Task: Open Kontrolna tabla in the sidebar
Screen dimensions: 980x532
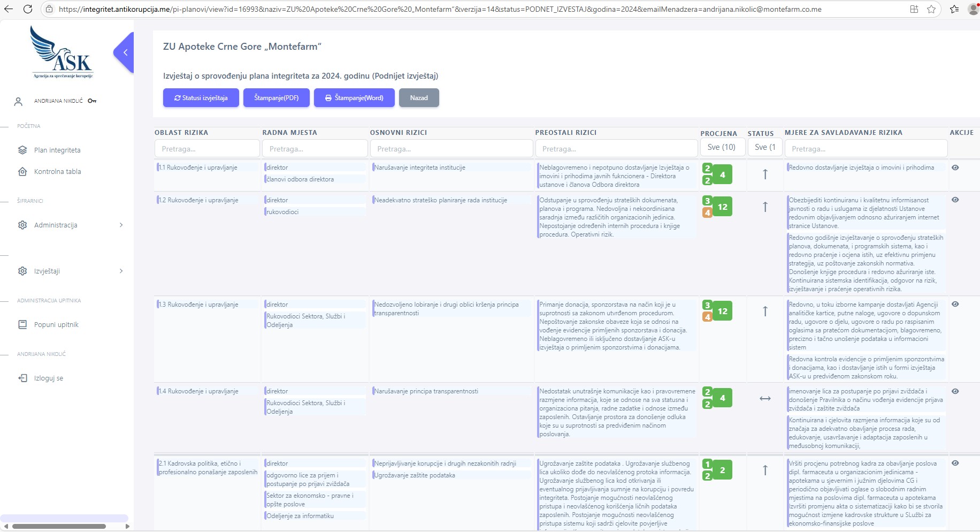Action: pos(58,171)
